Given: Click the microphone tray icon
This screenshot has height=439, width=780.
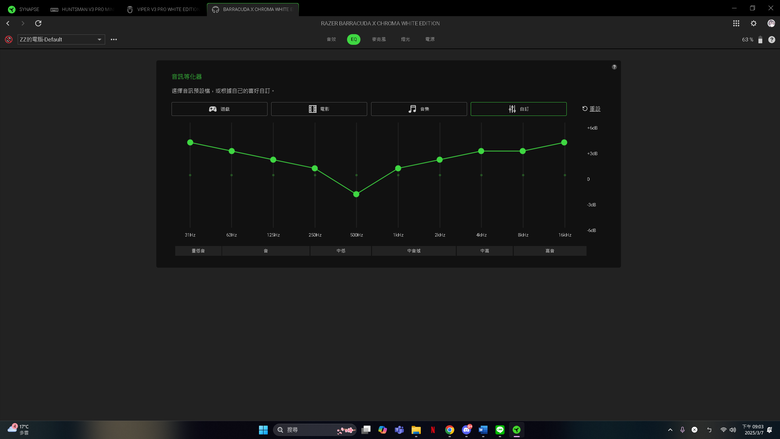Looking at the screenshot, I should [x=682, y=430].
